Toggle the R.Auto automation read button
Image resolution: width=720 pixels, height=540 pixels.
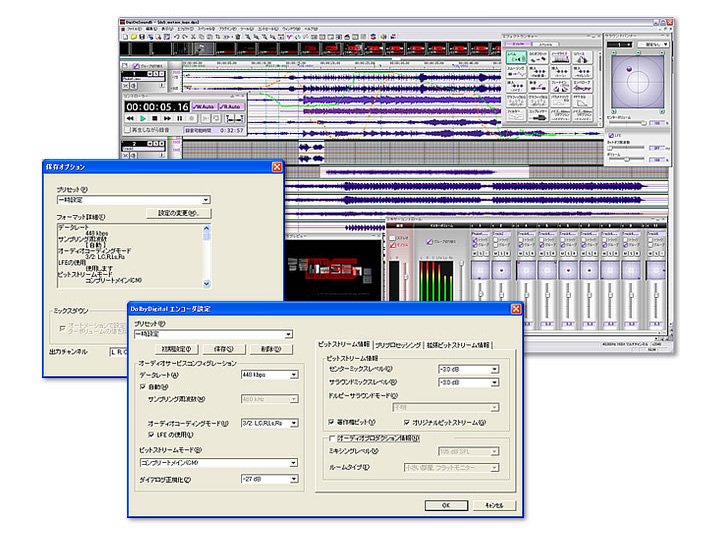(x=233, y=106)
